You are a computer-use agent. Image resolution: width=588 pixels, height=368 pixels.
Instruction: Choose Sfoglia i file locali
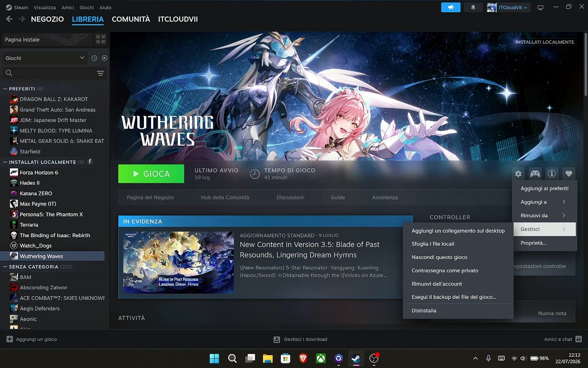[x=458, y=244]
